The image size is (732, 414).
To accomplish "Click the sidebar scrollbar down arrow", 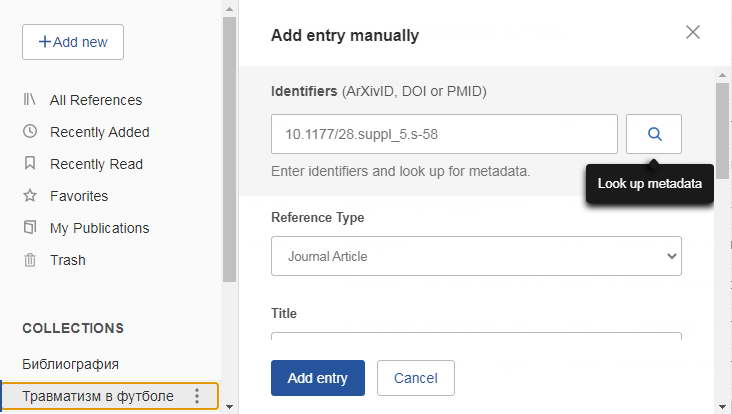I will pyautogui.click(x=229, y=407).
